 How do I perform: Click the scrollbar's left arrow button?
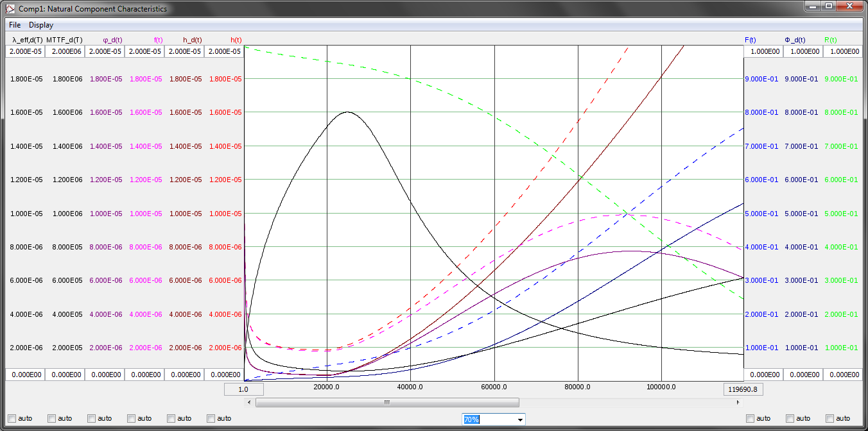pos(249,403)
